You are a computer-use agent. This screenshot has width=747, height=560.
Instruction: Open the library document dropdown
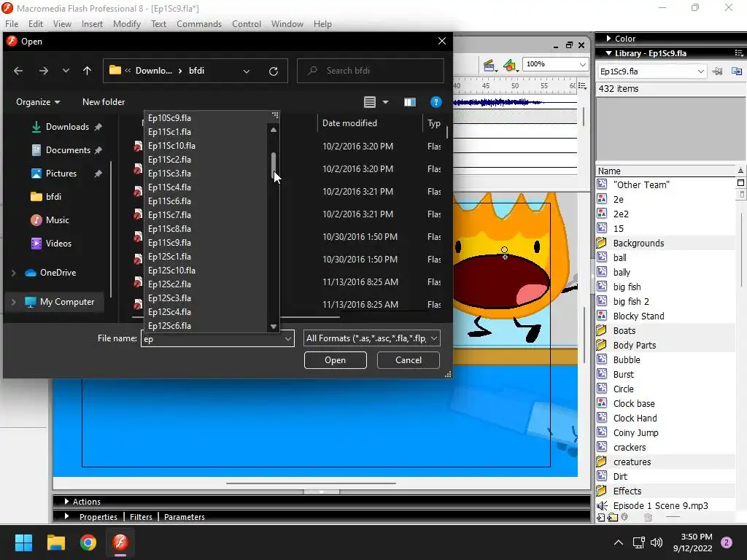click(x=700, y=71)
